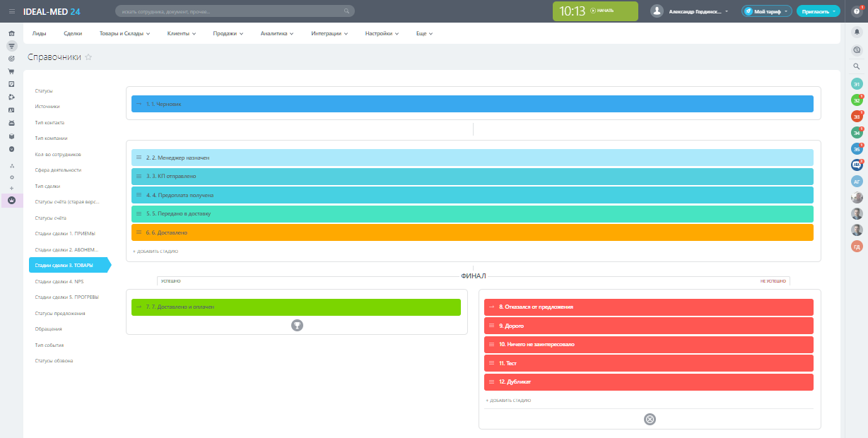Open chat with the ГД avatar
This screenshot has height=438, width=868.
click(x=857, y=246)
